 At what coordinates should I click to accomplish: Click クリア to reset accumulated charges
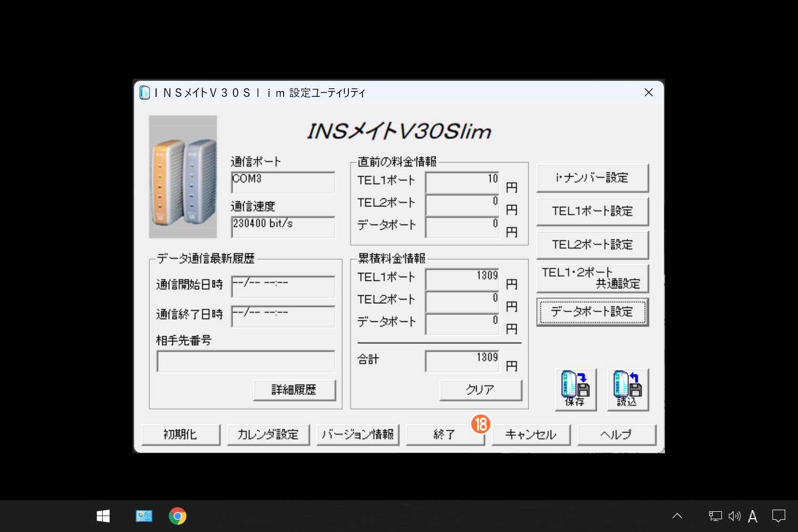481,390
